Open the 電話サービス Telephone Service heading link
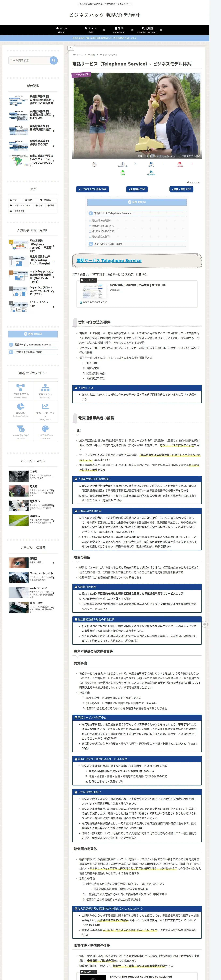The height and width of the screenshot is (980, 221). [109, 261]
